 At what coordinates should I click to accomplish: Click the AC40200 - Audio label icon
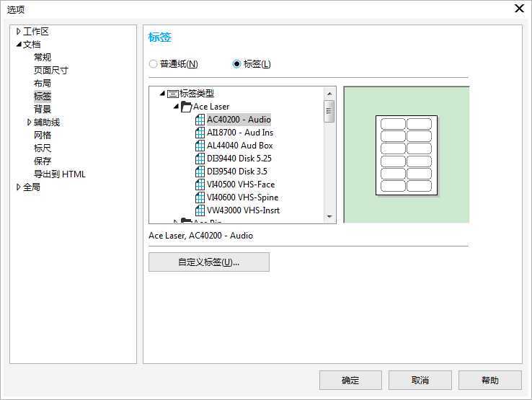pos(200,120)
